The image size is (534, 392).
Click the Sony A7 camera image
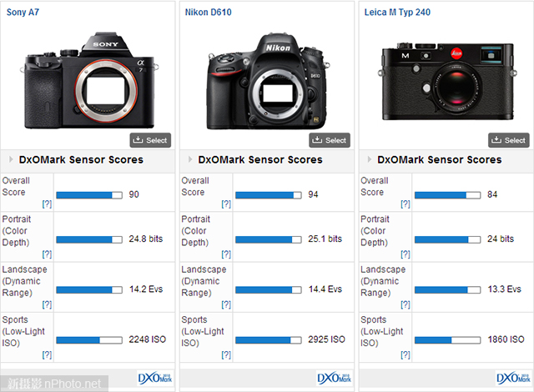point(89,80)
